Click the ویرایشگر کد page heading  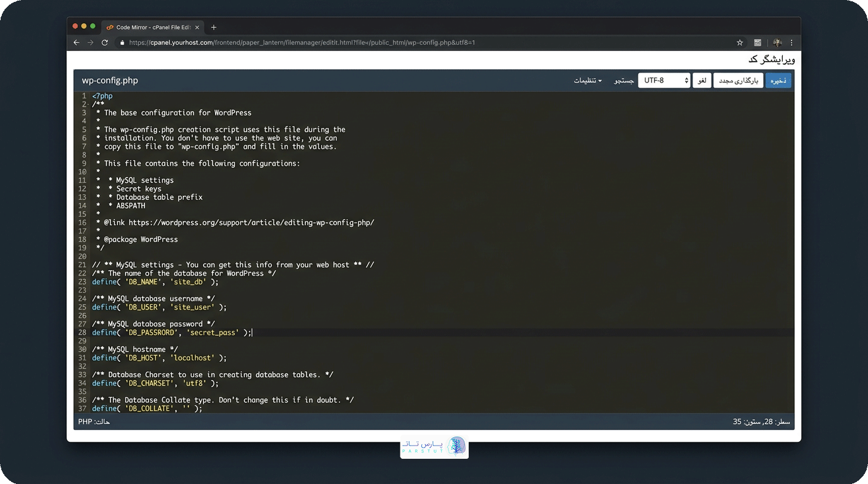[771, 59]
